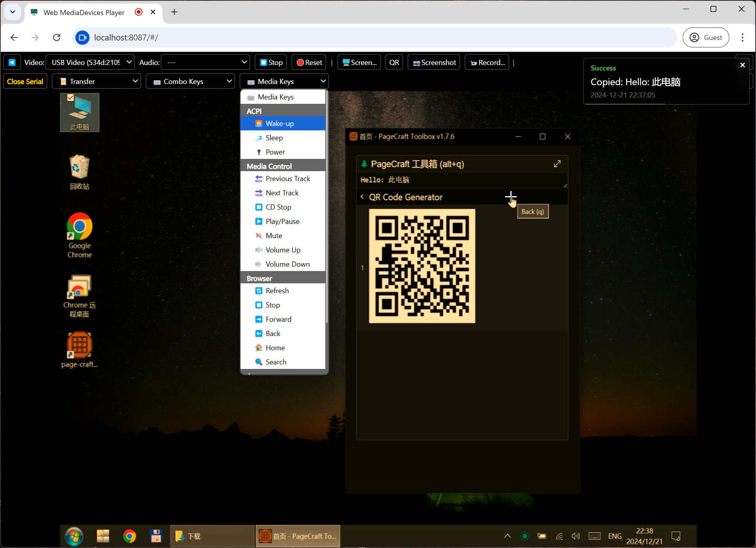756x548 pixels.
Task: Open 下载 taskbar window button
Action: tap(212, 536)
